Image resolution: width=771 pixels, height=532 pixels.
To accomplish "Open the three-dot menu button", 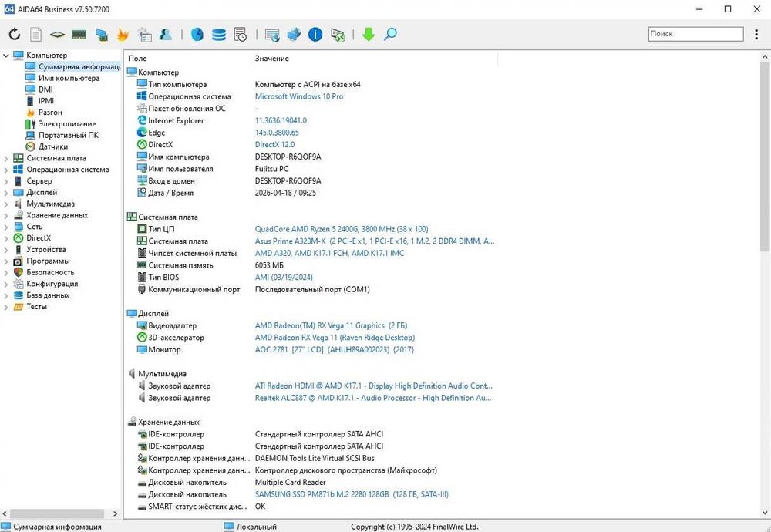I will point(756,34).
